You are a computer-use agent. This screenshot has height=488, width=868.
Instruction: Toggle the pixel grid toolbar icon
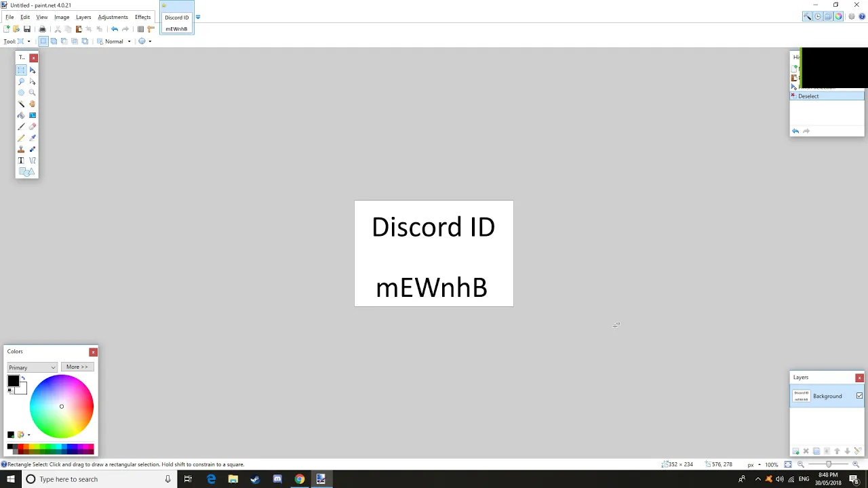pyautogui.click(x=140, y=29)
